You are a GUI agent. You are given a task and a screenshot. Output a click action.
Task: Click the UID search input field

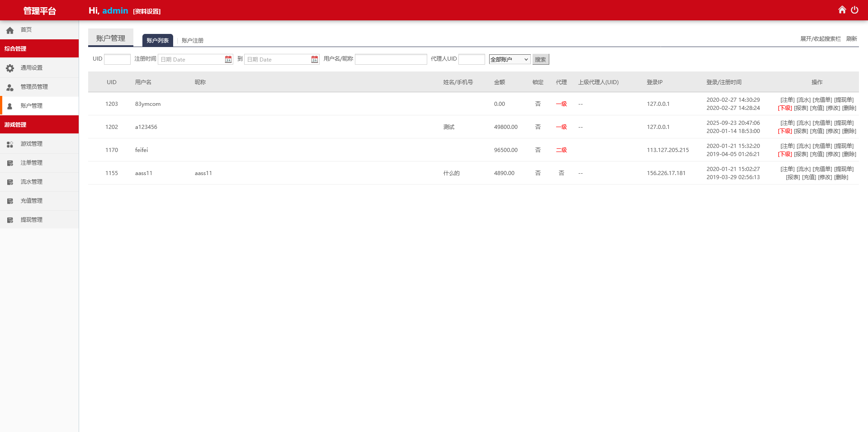117,59
